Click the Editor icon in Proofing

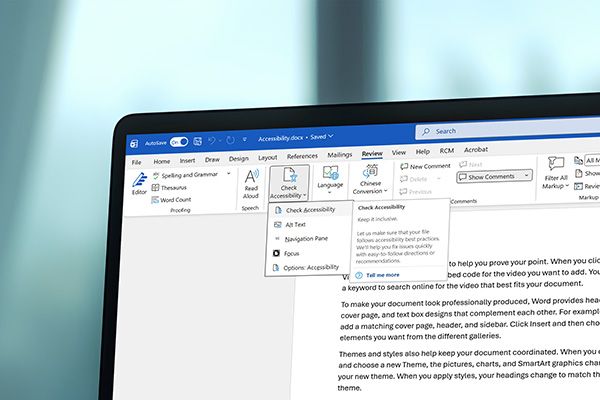point(139,183)
